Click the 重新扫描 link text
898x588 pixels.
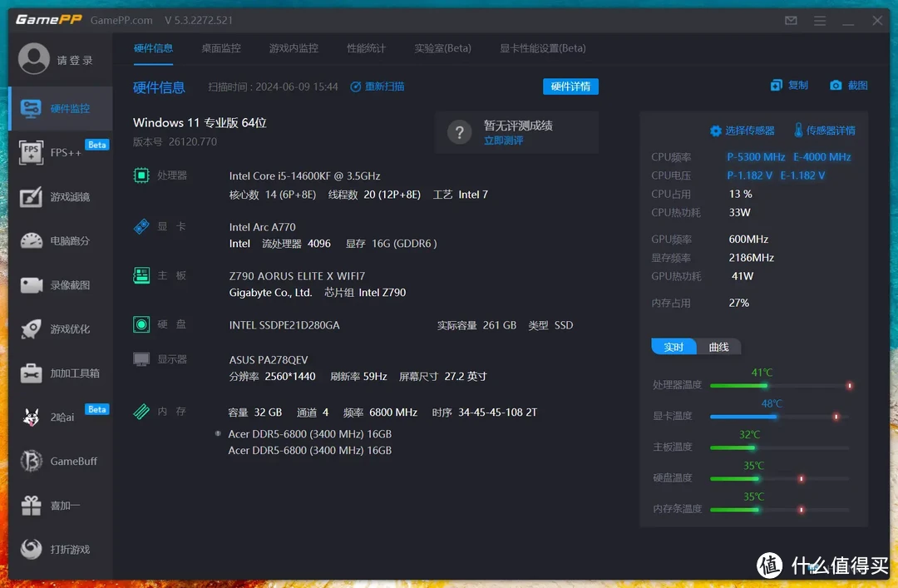click(x=384, y=86)
